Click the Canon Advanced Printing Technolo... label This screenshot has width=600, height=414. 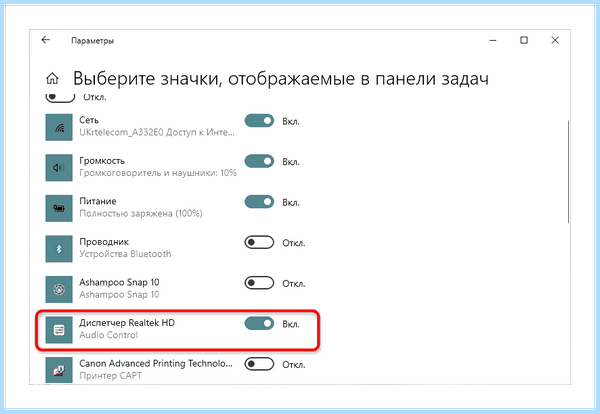pyautogui.click(x=156, y=363)
